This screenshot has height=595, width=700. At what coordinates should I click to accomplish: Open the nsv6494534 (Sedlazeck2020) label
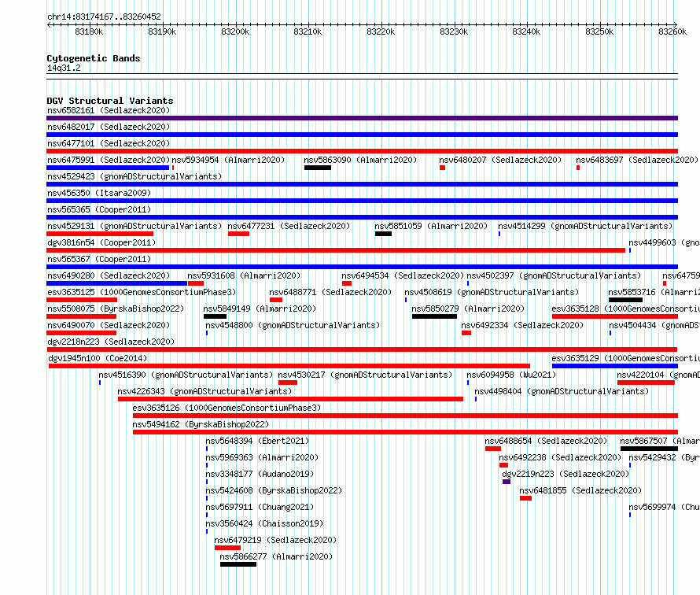click(403, 275)
